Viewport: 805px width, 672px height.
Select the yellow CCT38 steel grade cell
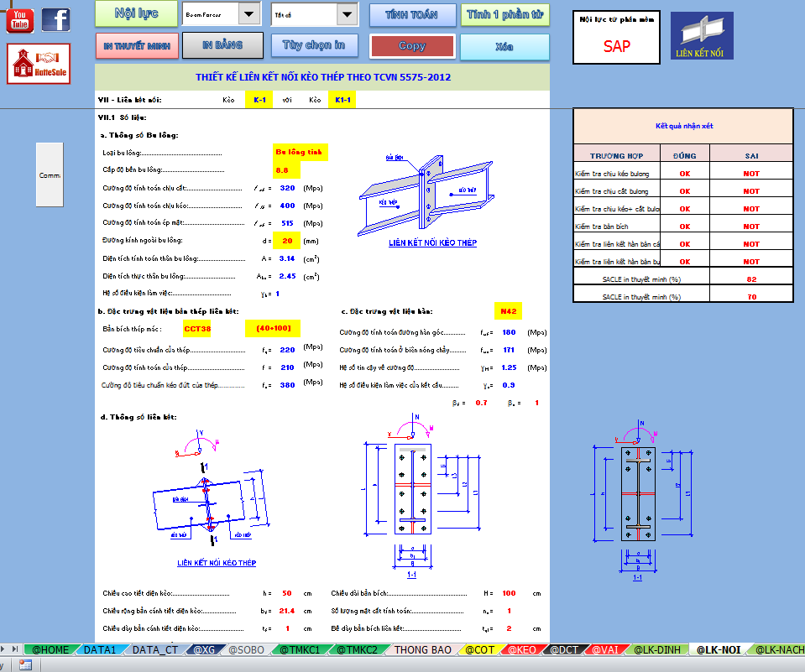[197, 330]
